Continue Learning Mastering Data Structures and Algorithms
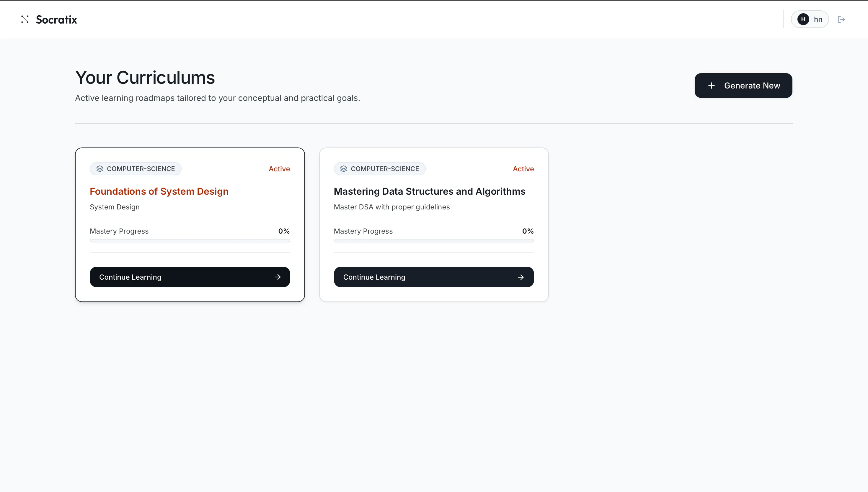This screenshot has width=868, height=492. pyautogui.click(x=434, y=277)
